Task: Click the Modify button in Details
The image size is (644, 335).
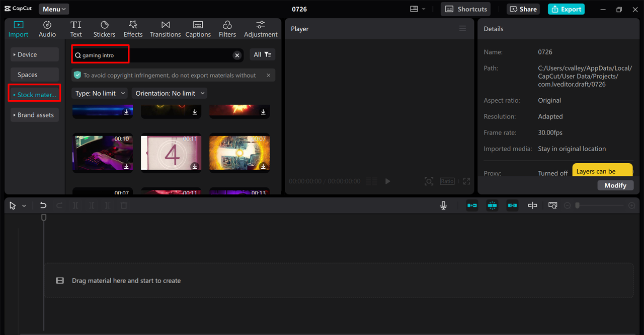Action: (615, 185)
